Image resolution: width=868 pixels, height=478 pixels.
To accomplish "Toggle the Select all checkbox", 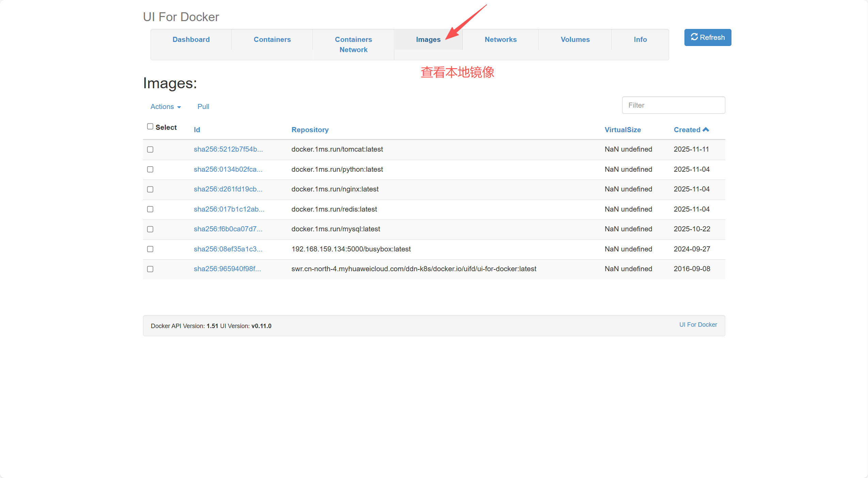I will [x=150, y=126].
